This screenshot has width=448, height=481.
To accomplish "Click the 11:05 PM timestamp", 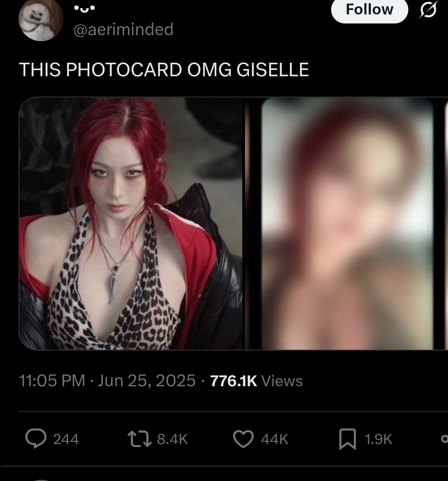I will (52, 381).
